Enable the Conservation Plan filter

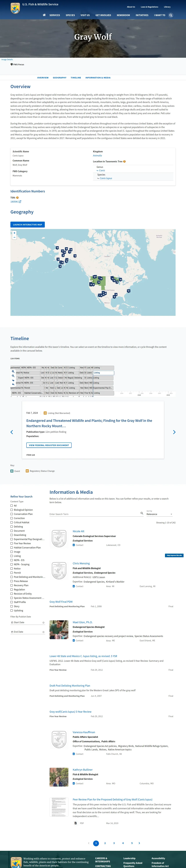(x=11, y=514)
